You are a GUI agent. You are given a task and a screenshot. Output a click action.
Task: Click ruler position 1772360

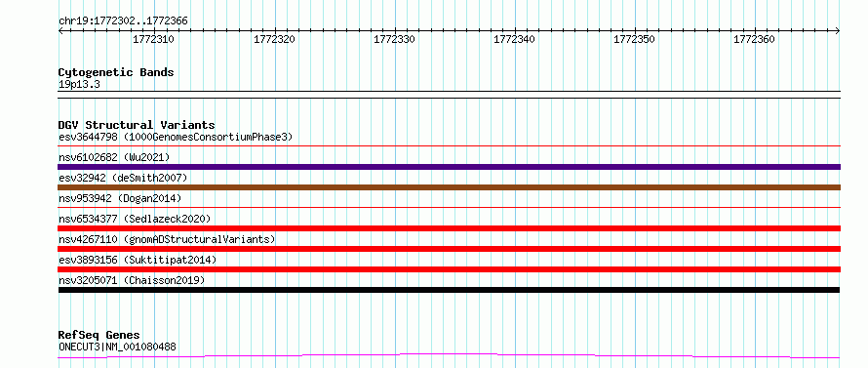754,39
